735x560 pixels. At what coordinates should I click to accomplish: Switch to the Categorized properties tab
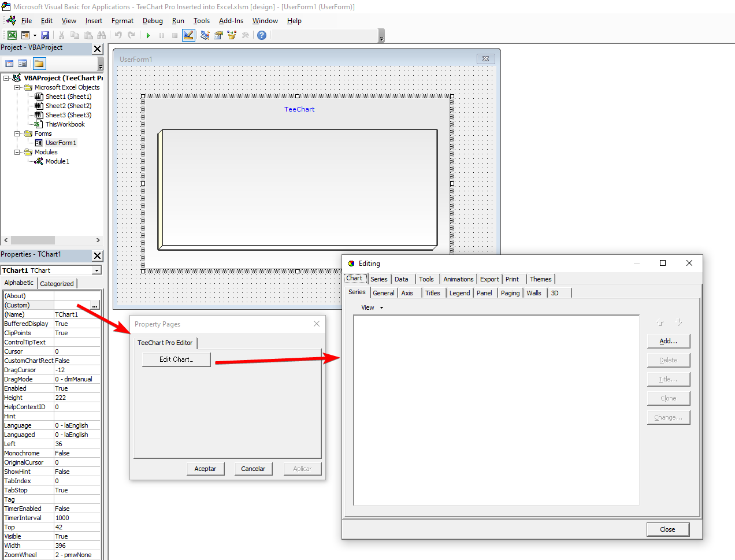57,284
